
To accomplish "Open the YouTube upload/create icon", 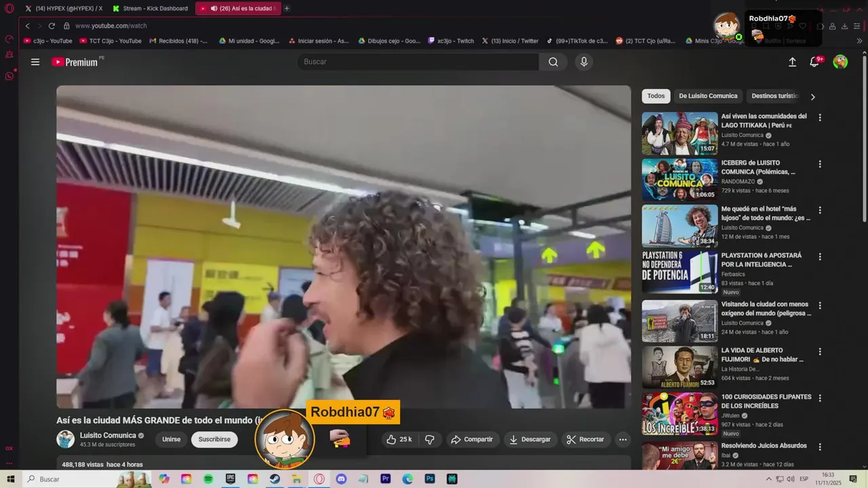I will [792, 62].
